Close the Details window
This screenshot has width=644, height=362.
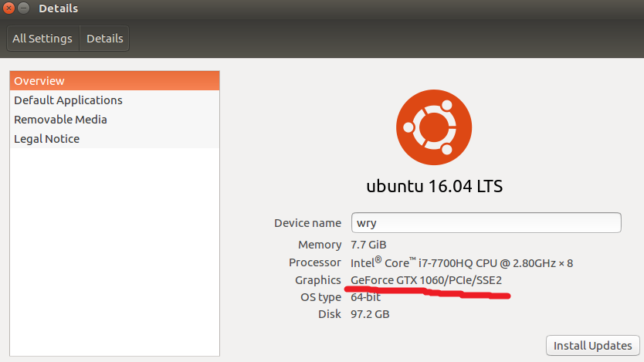[x=8, y=8]
